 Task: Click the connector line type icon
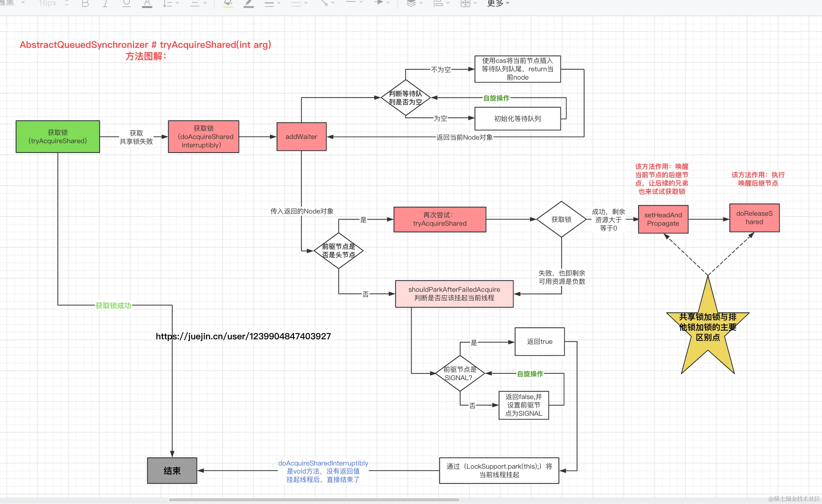click(324, 3)
